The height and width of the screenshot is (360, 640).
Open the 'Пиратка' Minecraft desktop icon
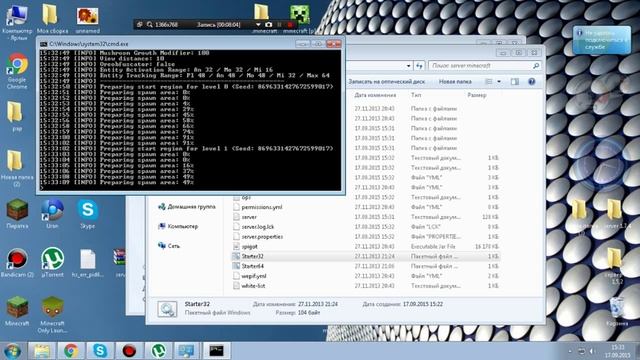click(17, 214)
